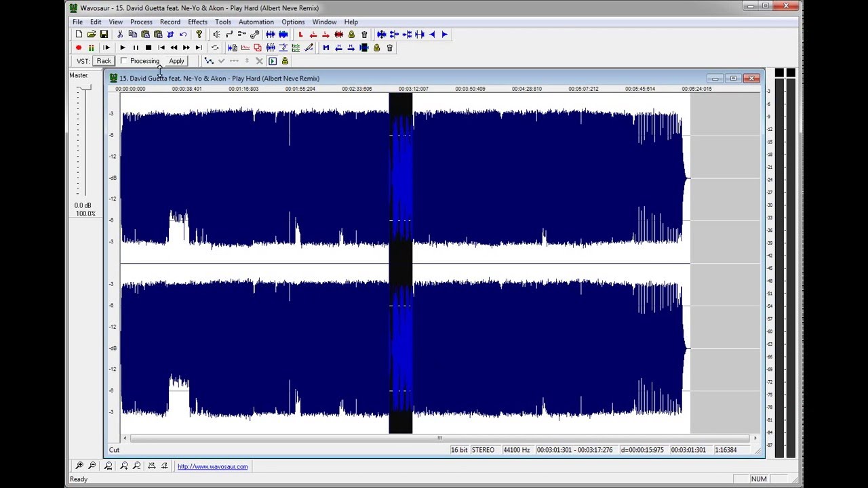The width and height of the screenshot is (868, 488).
Task: Click the speaker icon in the top toolbar
Action: click(x=216, y=35)
